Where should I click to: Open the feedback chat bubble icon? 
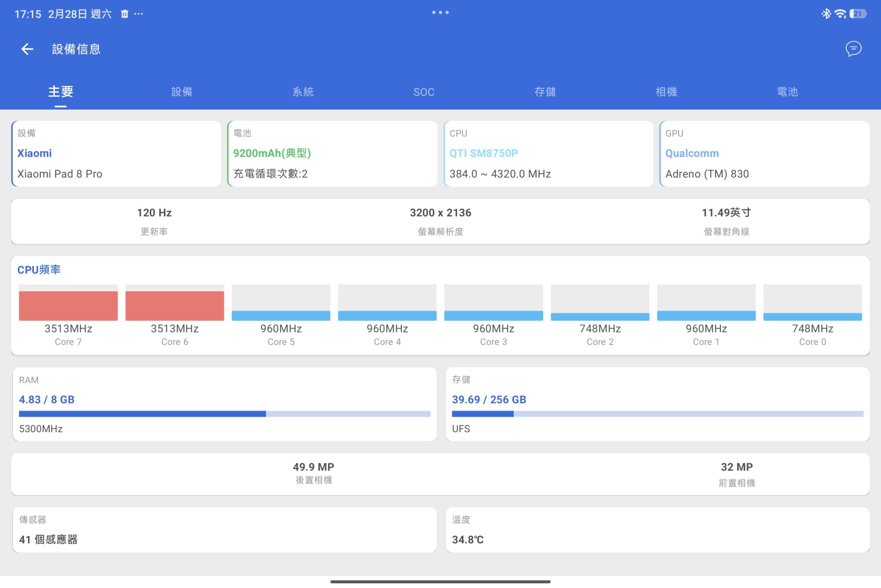[853, 49]
